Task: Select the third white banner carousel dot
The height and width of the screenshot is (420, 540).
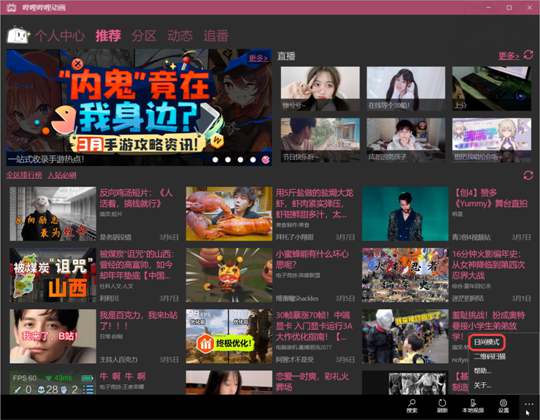Action: [x=240, y=160]
